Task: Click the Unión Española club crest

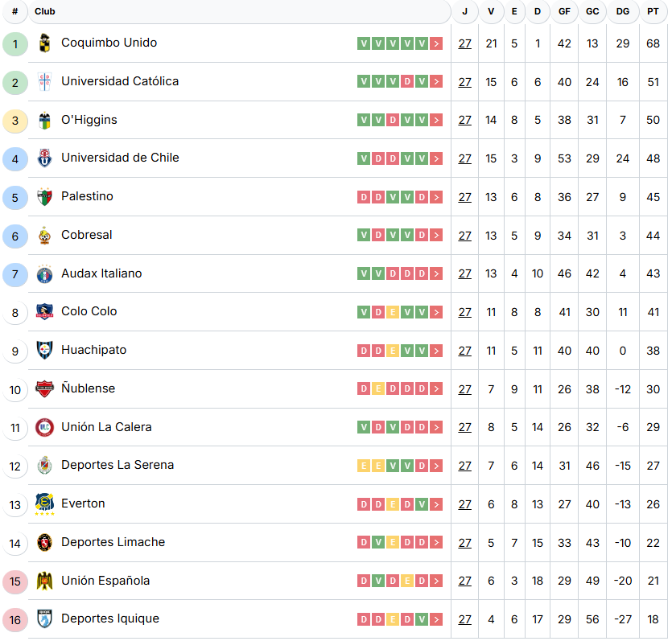Action: pyautogui.click(x=44, y=581)
